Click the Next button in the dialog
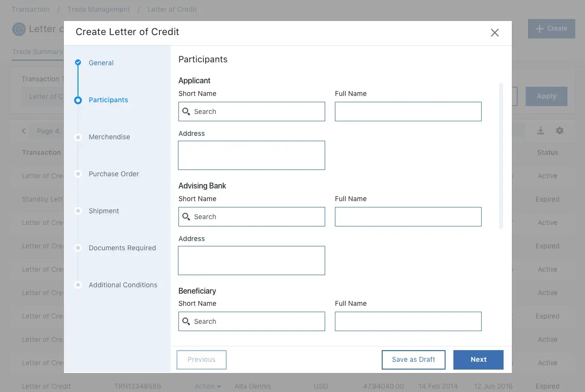Screen dimensions: 585x392 point(478,359)
